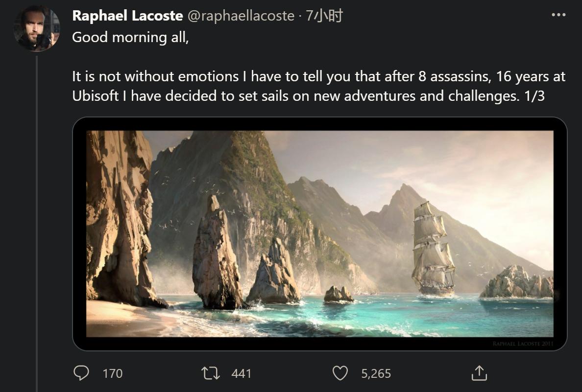Click the @raphaellacoste handle
The image size is (582, 392).
[241, 16]
